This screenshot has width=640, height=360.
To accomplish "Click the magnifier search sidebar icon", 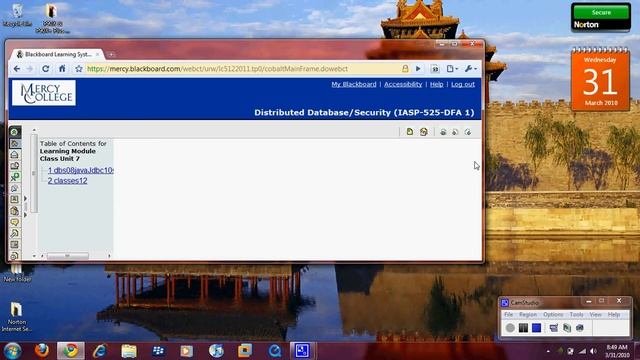I will click(x=14, y=233).
